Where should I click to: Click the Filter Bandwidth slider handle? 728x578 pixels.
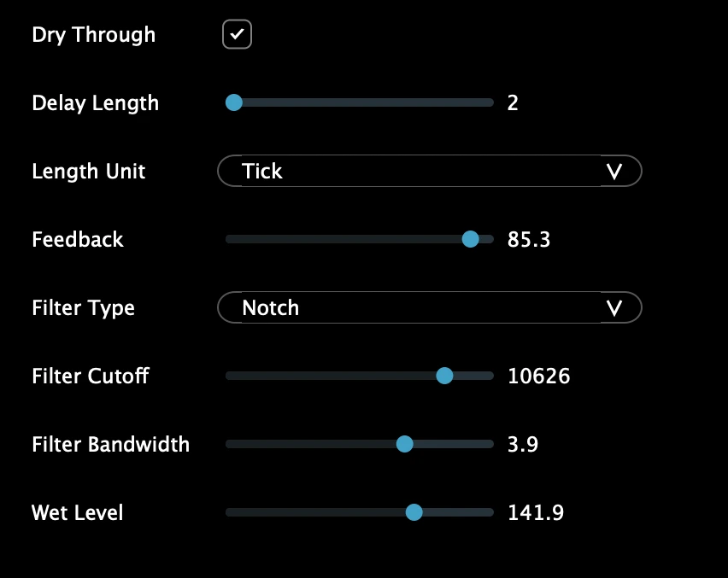click(x=405, y=444)
